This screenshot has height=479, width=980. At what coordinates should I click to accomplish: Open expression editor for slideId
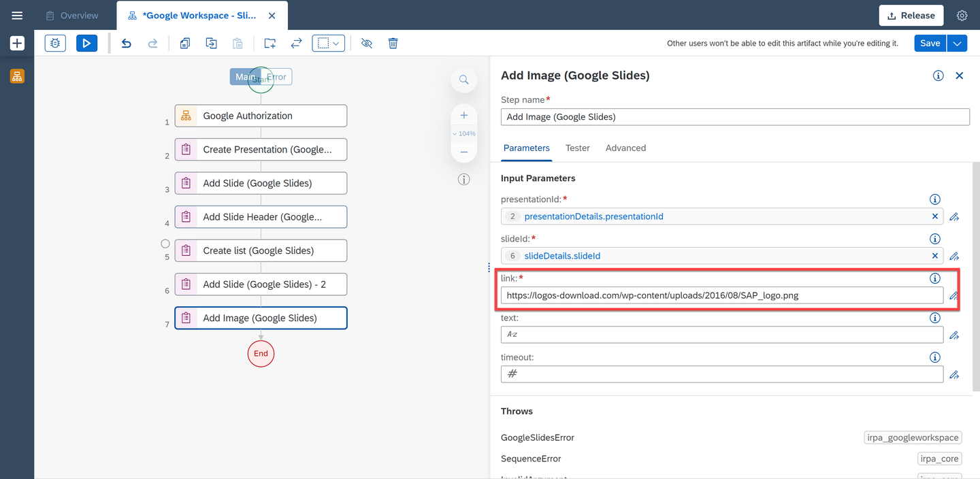[954, 257]
